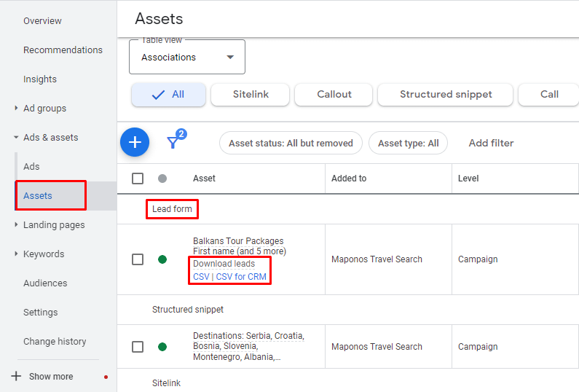Image resolution: width=579 pixels, height=392 pixels.
Task: Select the Sitelink asset tab
Action: tap(251, 95)
